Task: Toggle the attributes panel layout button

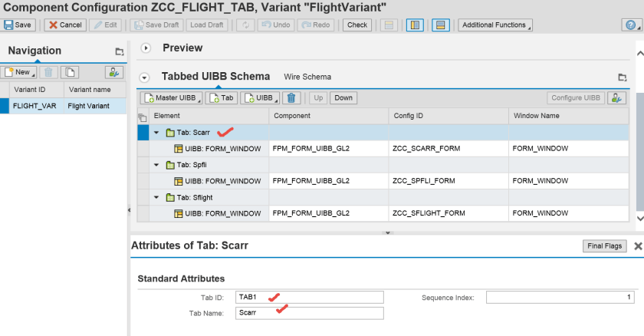Action: (441, 25)
